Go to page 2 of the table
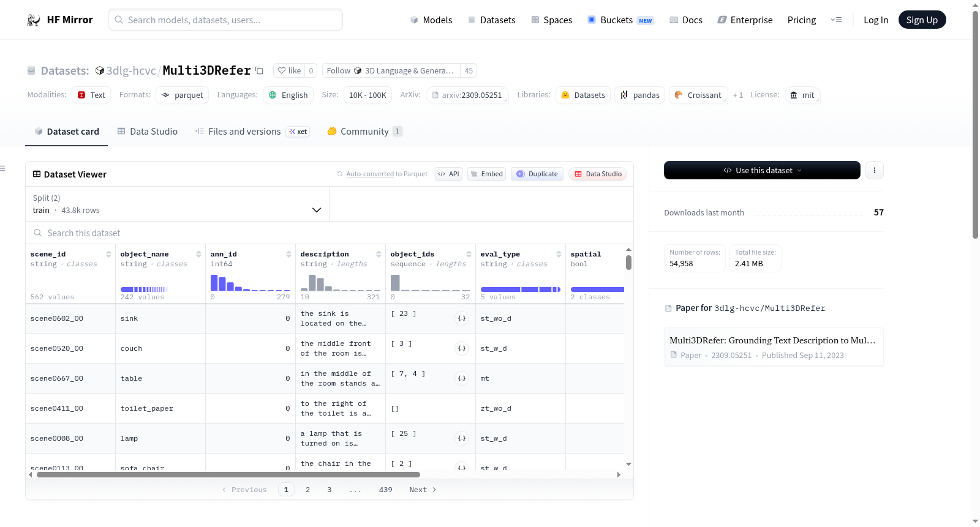 (x=307, y=490)
